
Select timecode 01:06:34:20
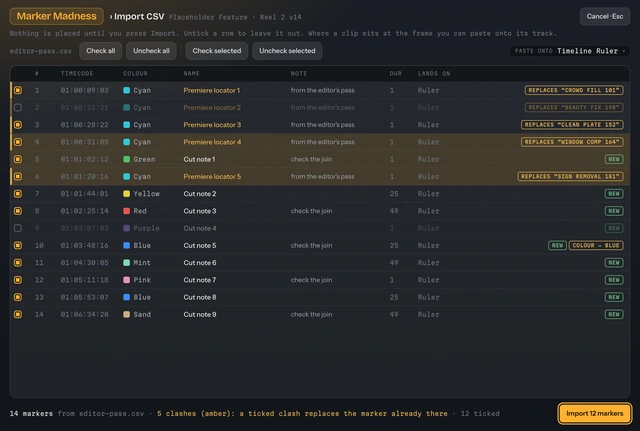tap(84, 314)
